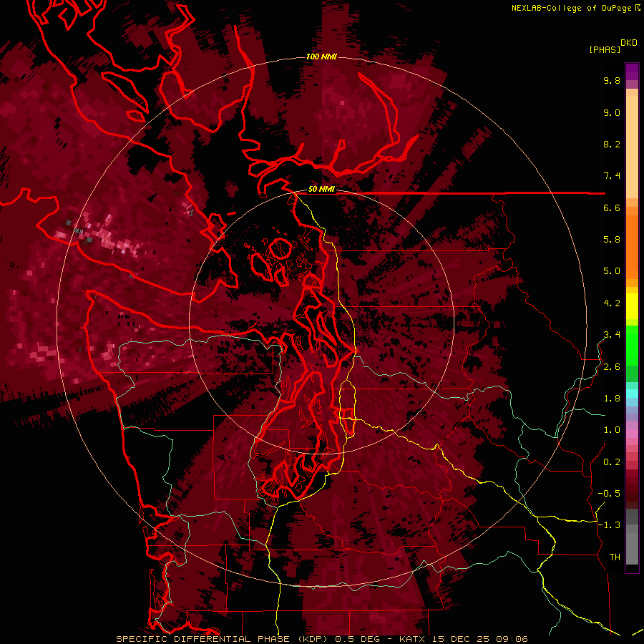Click the 9.8 value on the color scale
Viewport: 644px width, 644px height.
pyautogui.click(x=612, y=80)
